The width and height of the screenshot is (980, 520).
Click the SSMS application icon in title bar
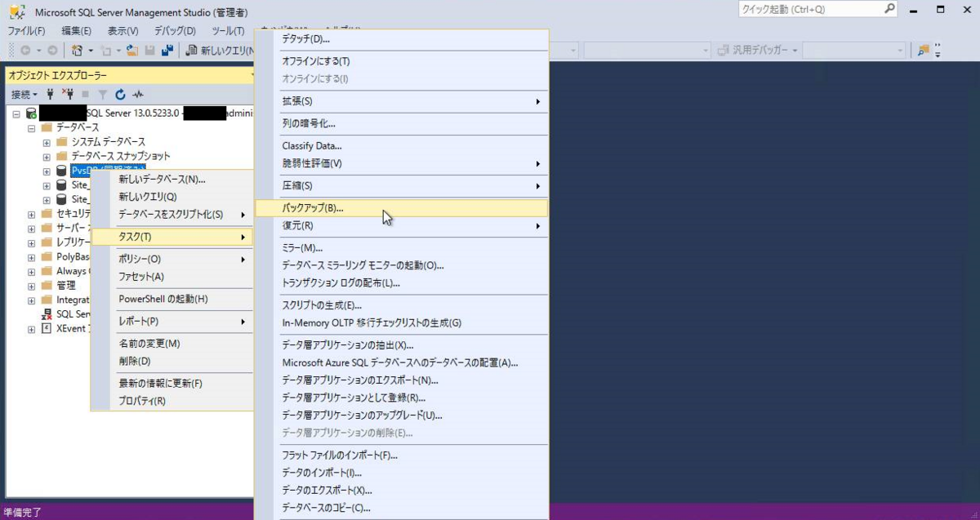16,11
